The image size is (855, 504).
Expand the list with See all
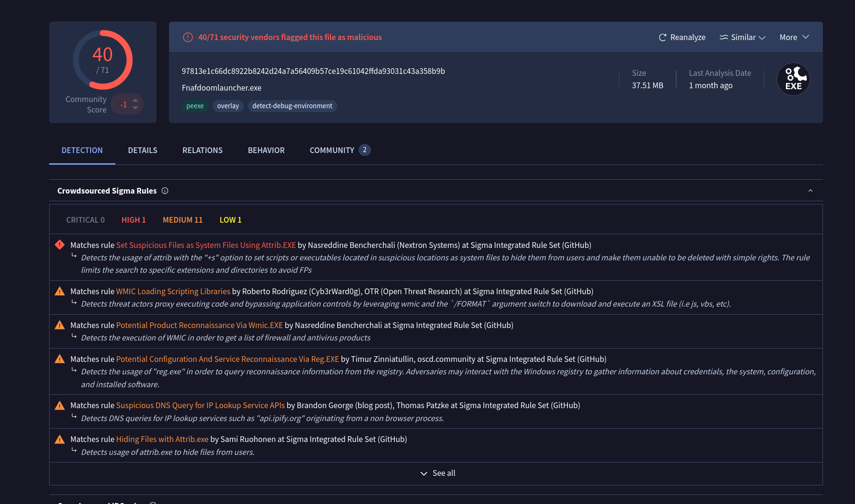coord(438,473)
